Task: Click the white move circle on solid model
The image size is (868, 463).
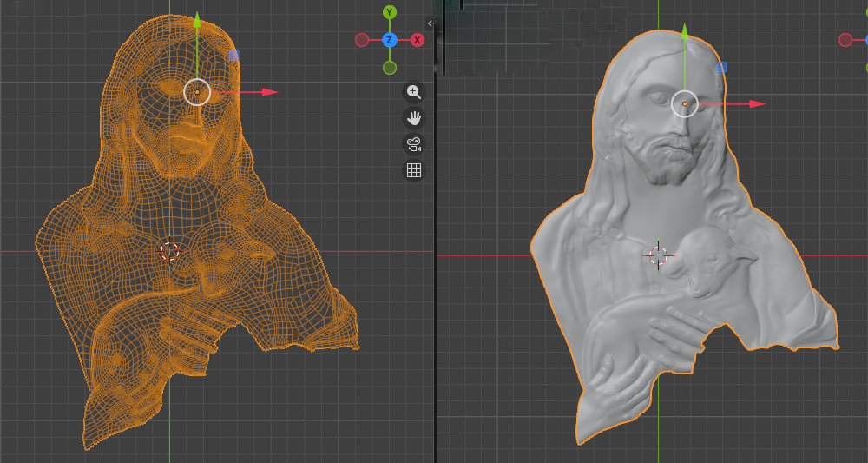Action: click(x=685, y=104)
